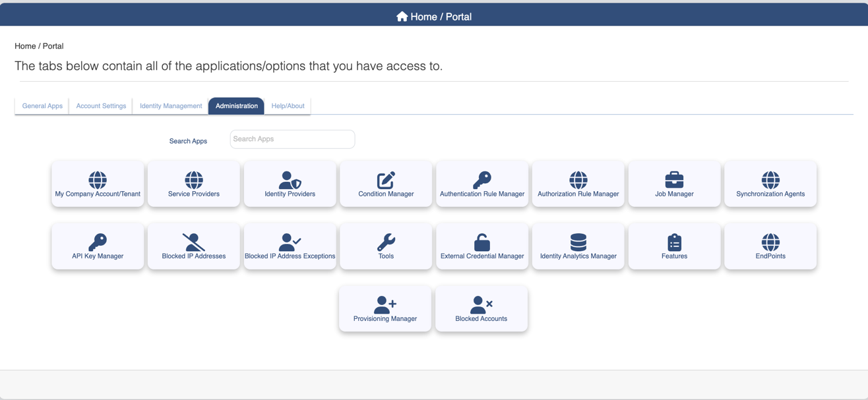868x400 pixels.
Task: Open My Company Account/Tenant globe icon
Action: pyautogui.click(x=98, y=179)
